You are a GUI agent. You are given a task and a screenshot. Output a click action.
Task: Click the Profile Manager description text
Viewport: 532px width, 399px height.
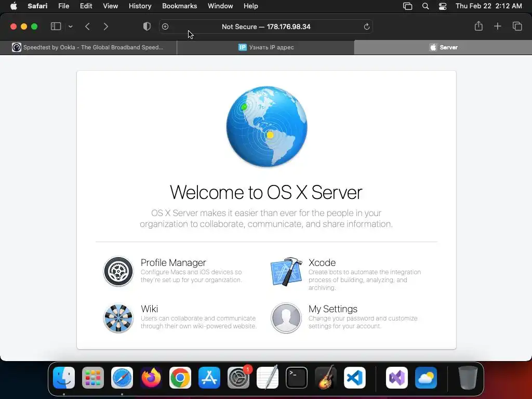click(191, 276)
